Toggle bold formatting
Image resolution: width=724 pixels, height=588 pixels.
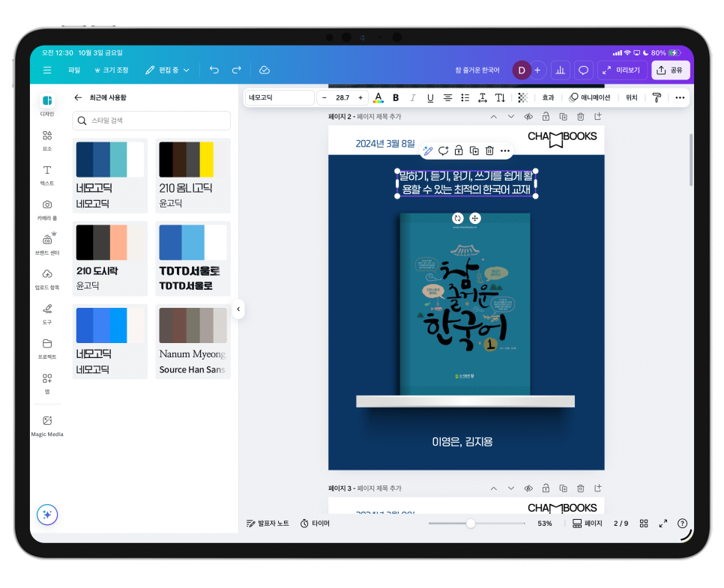pyautogui.click(x=396, y=97)
